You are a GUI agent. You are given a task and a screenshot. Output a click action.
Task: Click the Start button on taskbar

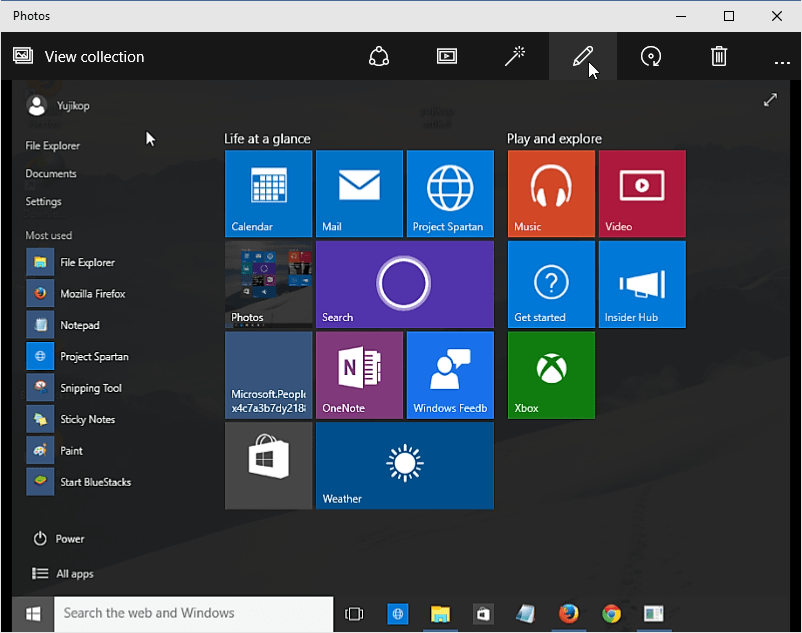pos(33,614)
